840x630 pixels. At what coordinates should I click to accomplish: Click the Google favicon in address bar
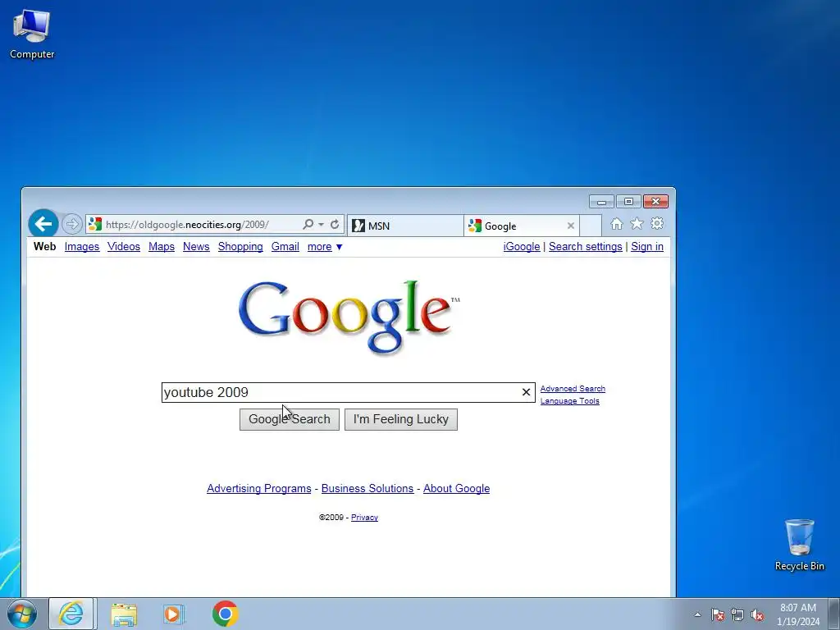pos(95,224)
